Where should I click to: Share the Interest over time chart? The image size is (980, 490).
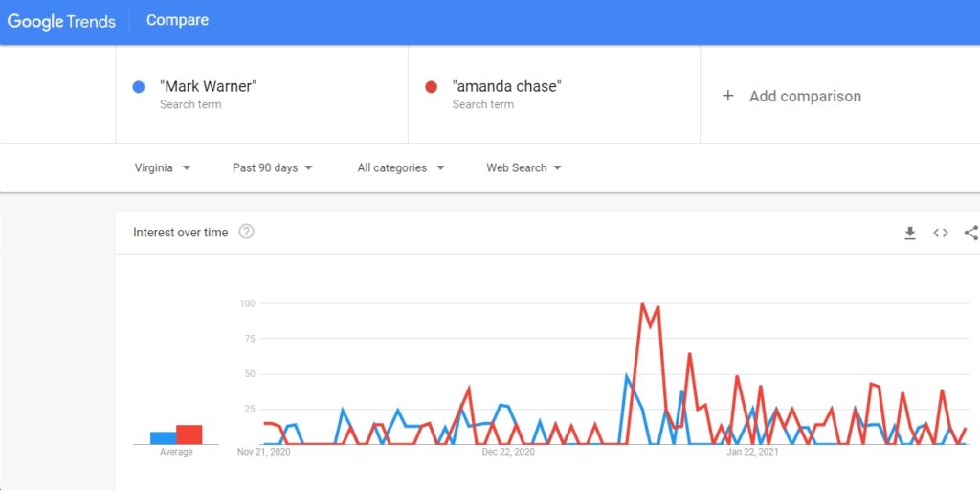[971, 233]
